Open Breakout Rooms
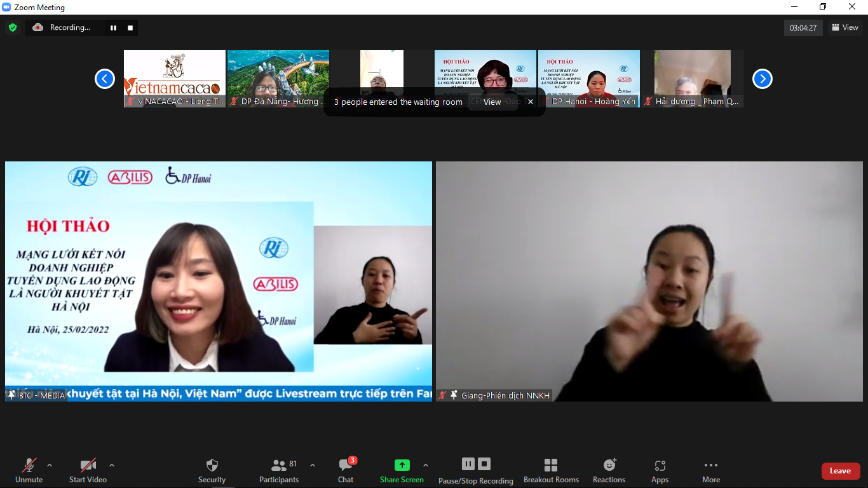The height and width of the screenshot is (488, 868). (551, 471)
